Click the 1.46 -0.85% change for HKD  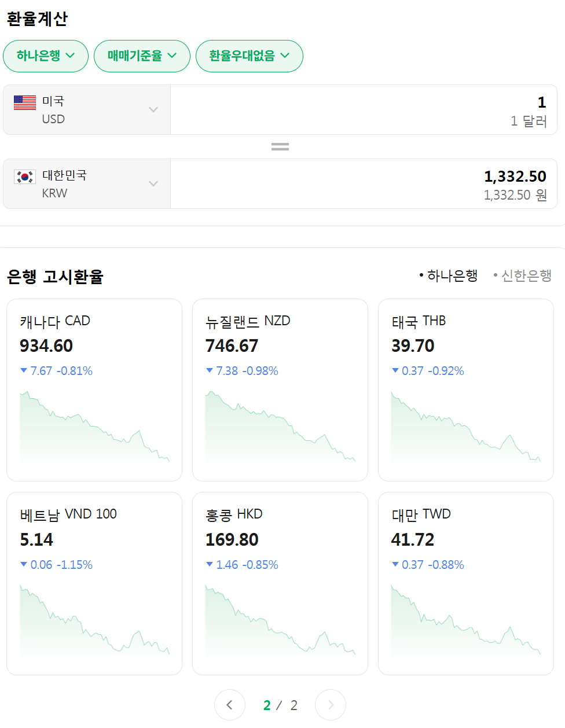tap(242, 565)
